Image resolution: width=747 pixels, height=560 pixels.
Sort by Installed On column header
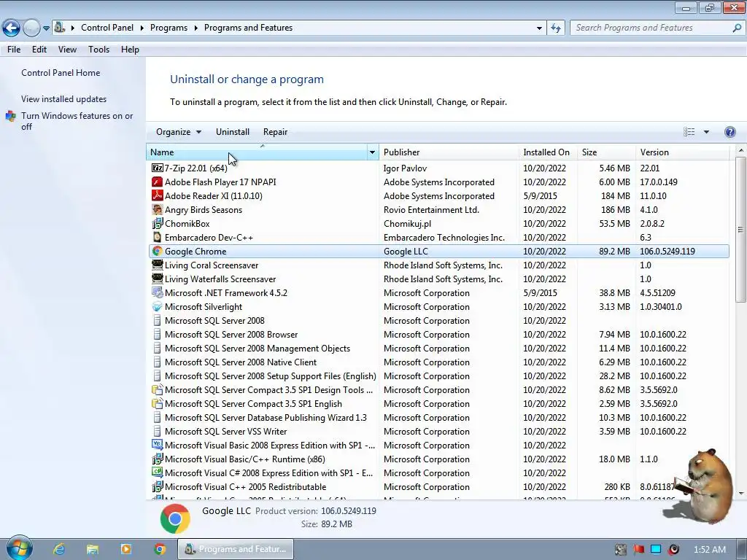pos(547,152)
